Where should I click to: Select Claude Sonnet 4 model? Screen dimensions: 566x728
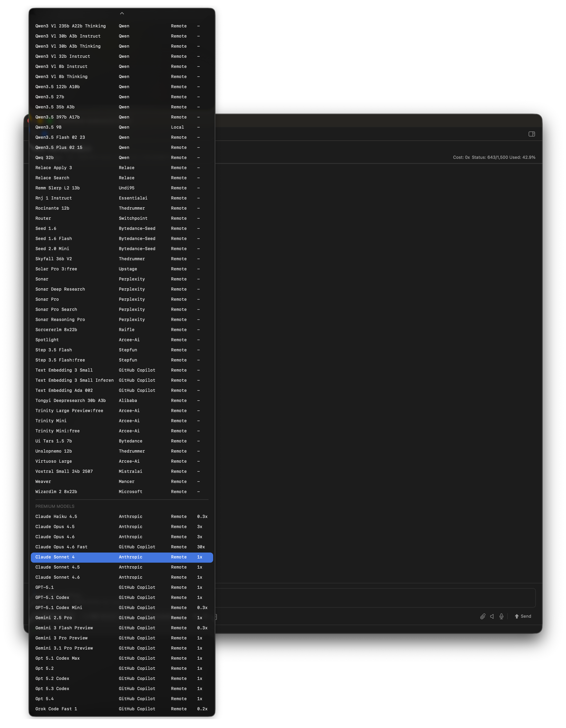click(122, 557)
